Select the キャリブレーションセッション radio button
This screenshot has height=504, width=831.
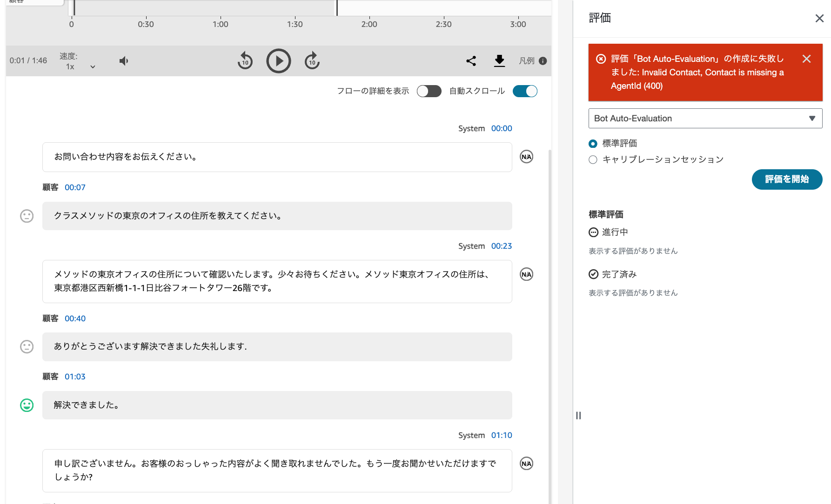click(x=593, y=159)
